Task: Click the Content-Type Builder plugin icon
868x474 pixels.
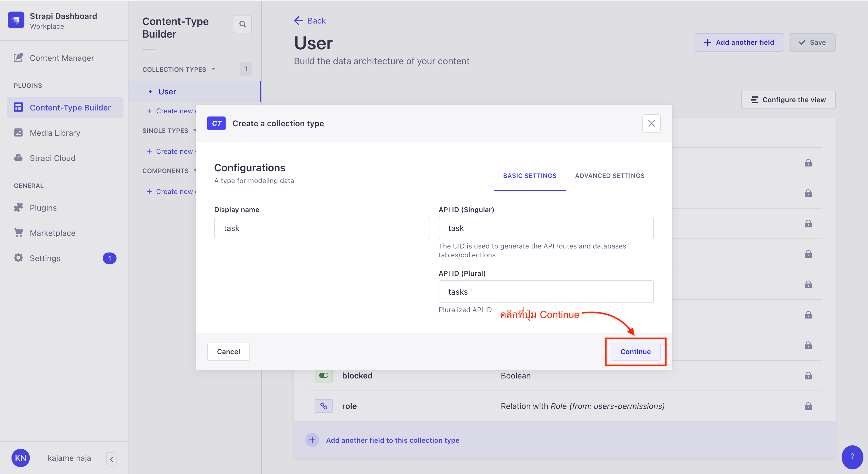Action: (19, 107)
